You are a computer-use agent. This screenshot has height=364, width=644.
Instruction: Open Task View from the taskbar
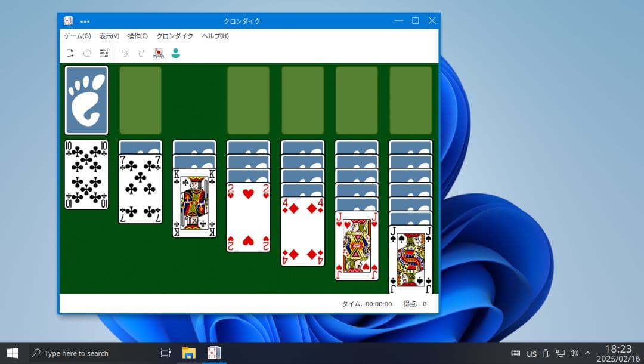pyautogui.click(x=165, y=353)
